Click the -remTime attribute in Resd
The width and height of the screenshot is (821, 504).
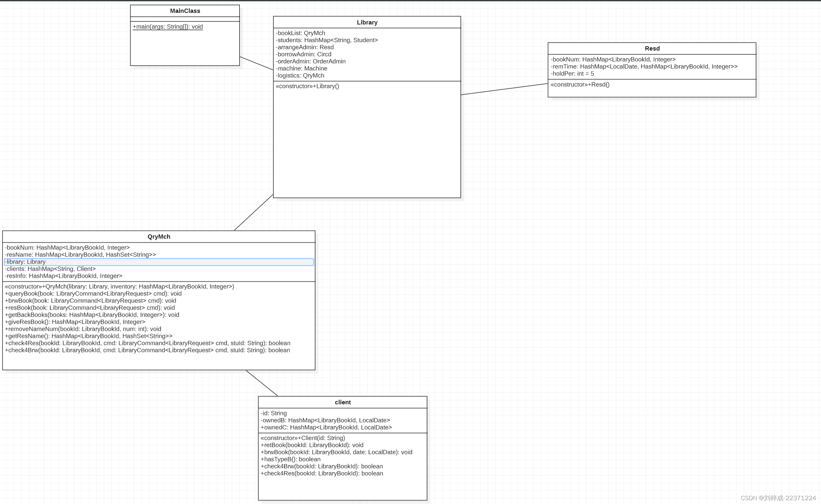(x=644, y=66)
